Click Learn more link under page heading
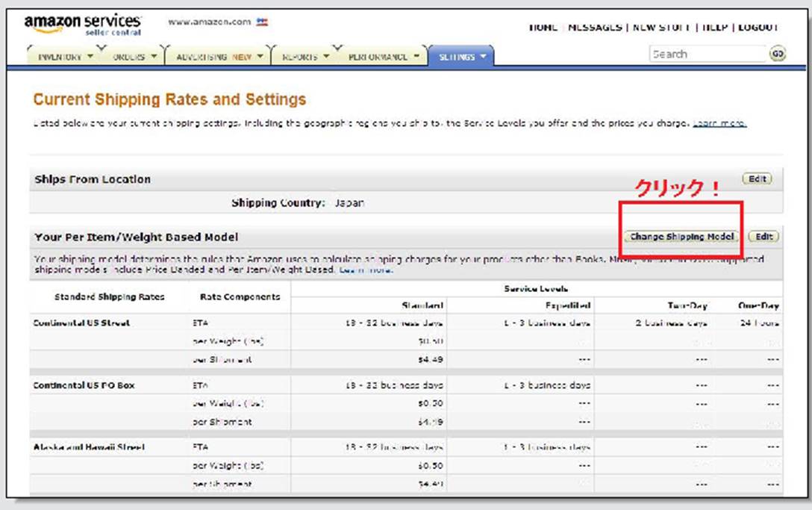Image resolution: width=812 pixels, height=510 pixels. pyautogui.click(x=719, y=123)
